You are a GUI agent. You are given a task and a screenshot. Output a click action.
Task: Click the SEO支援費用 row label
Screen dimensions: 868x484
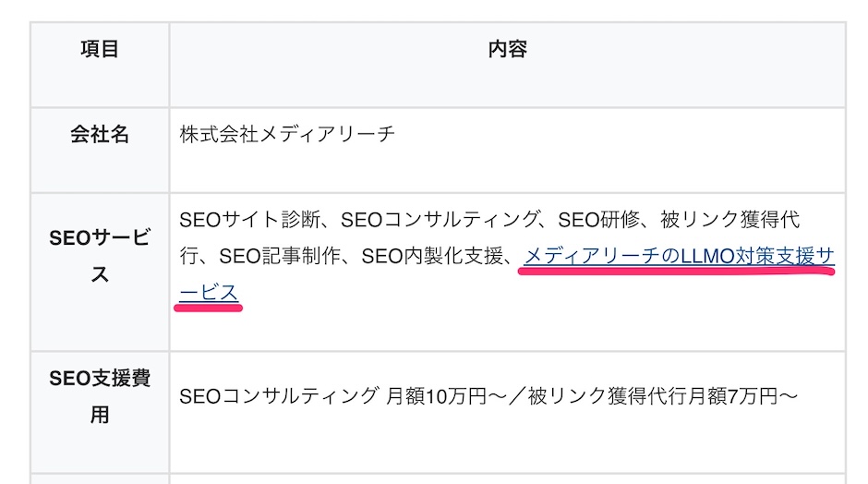point(100,396)
